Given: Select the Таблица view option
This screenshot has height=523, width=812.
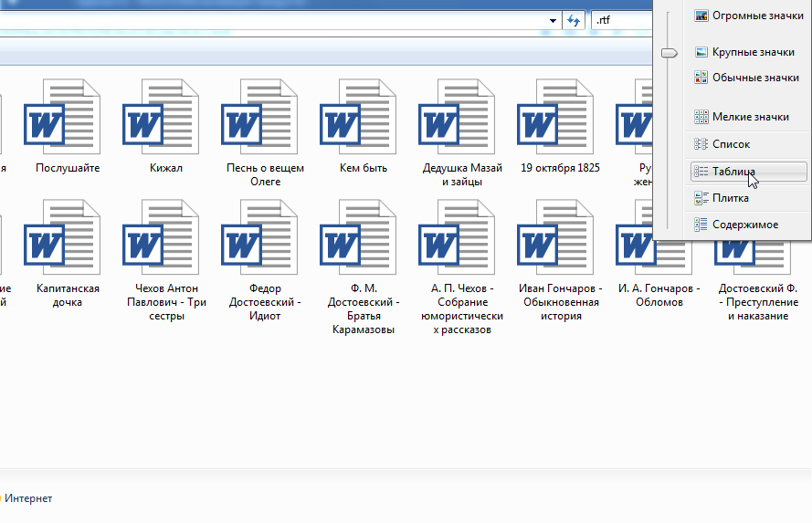Looking at the screenshot, I should 749,172.
